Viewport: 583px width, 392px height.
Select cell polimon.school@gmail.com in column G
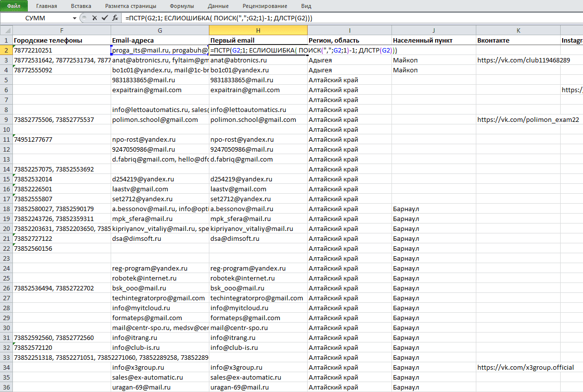(160, 119)
